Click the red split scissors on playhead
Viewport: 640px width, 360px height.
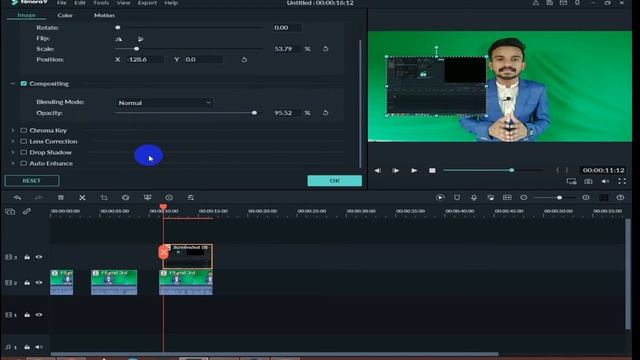coord(163,252)
